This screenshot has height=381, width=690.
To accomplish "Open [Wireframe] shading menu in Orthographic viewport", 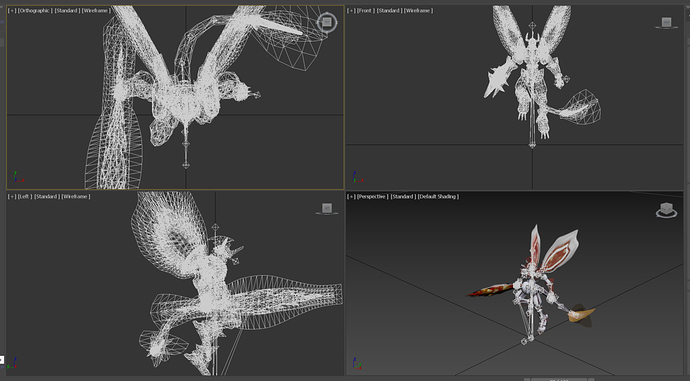I will (96, 11).
